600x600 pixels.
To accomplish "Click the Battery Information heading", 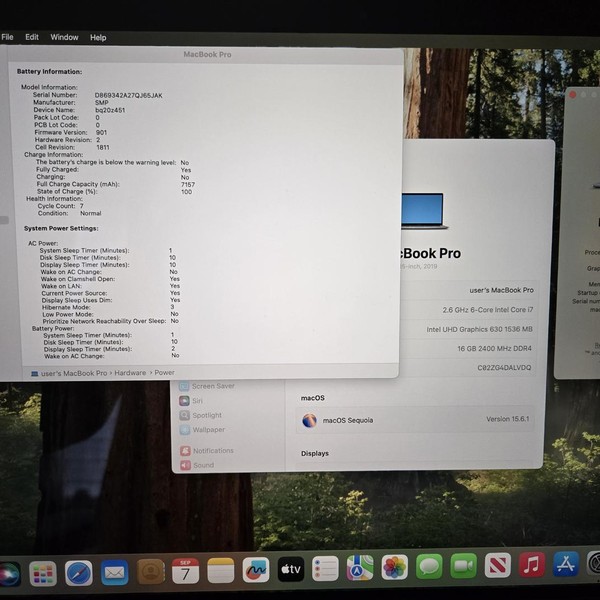I will tap(49, 72).
